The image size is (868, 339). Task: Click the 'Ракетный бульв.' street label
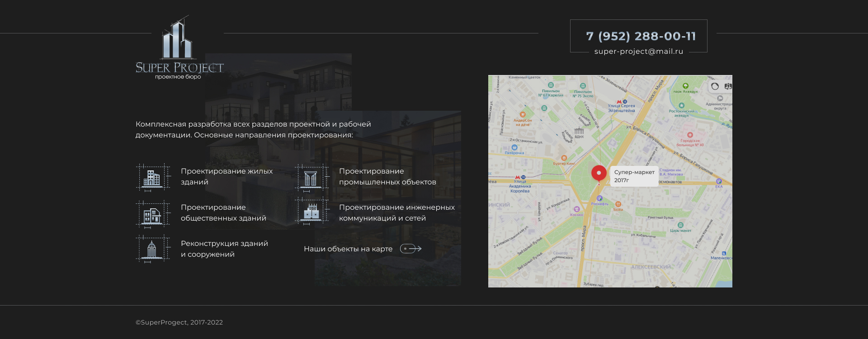pyautogui.click(x=660, y=217)
